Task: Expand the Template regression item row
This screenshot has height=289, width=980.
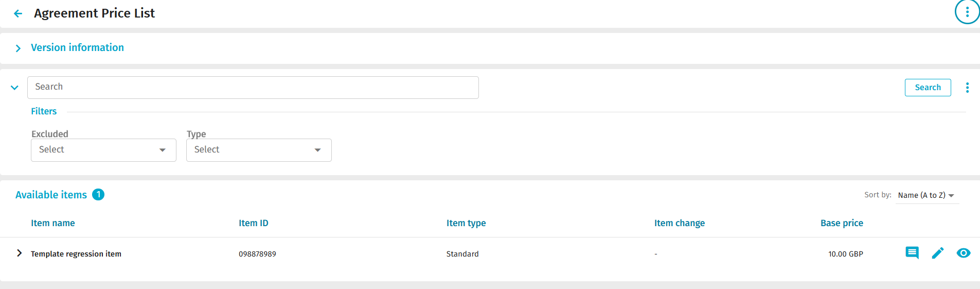Action: 19,253
